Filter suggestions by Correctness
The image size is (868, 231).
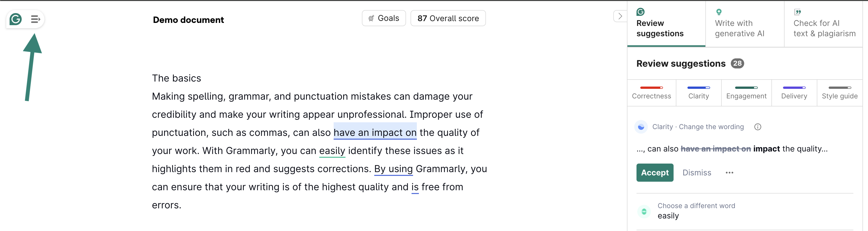coord(651,93)
